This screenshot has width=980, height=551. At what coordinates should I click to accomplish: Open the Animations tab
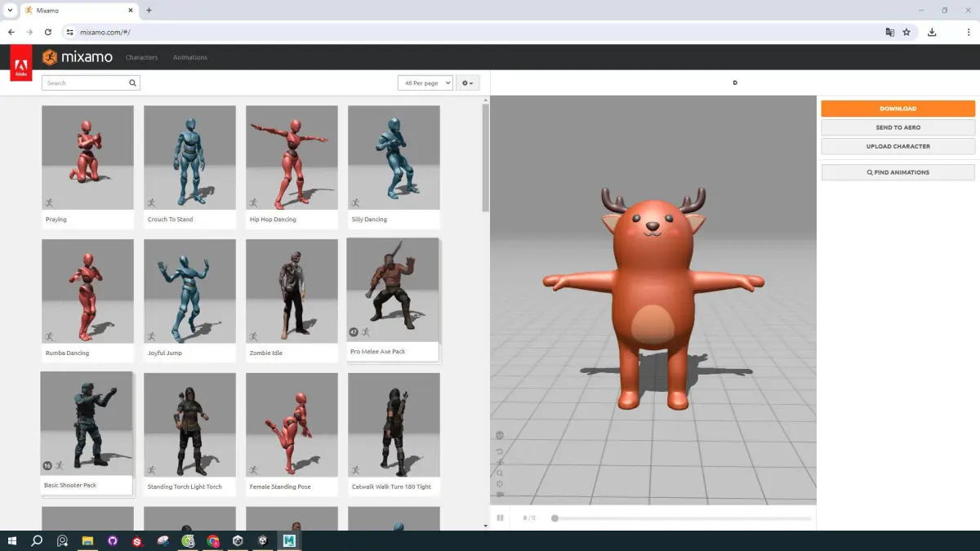tap(190, 57)
